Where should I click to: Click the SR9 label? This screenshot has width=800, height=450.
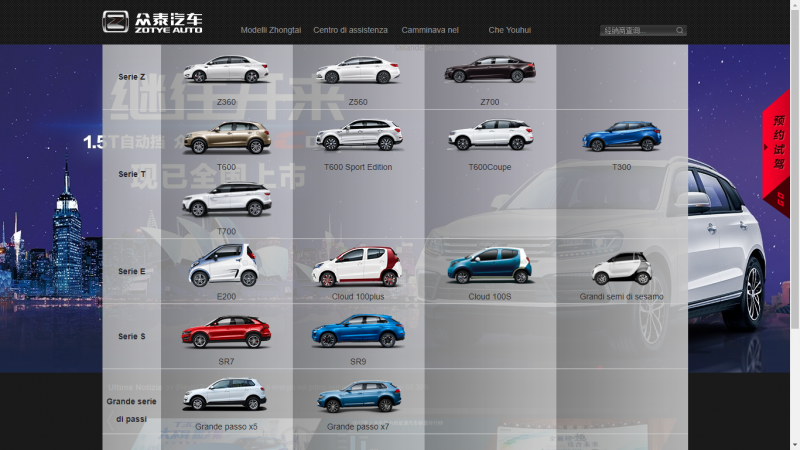358,362
